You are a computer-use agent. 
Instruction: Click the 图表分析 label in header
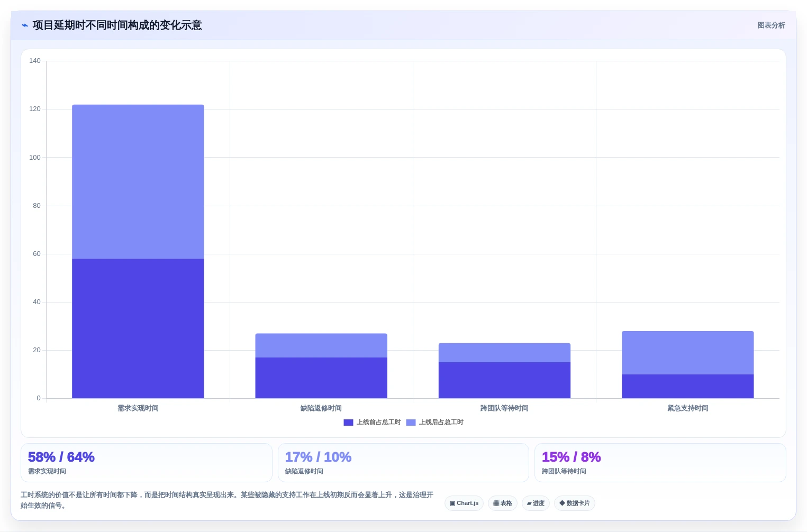[771, 25]
